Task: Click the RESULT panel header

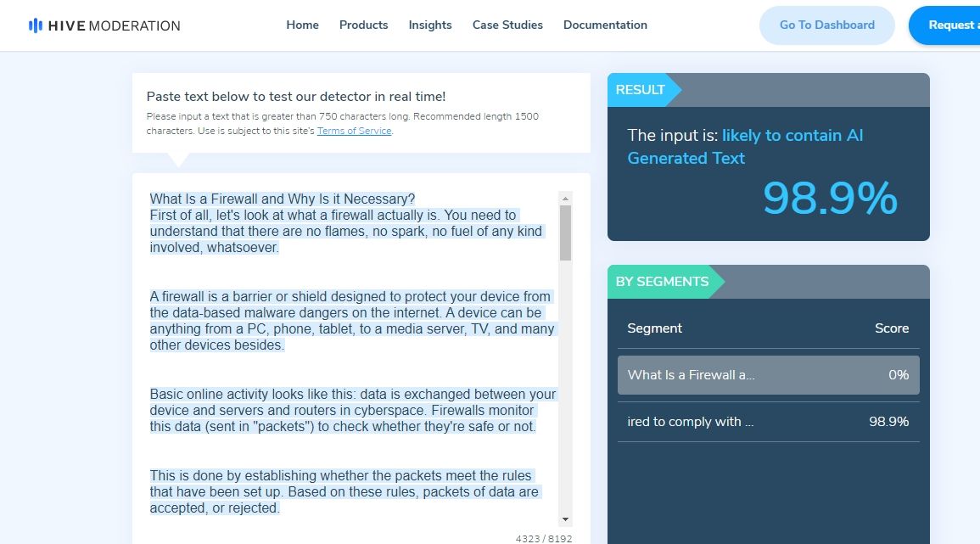Action: click(x=642, y=90)
